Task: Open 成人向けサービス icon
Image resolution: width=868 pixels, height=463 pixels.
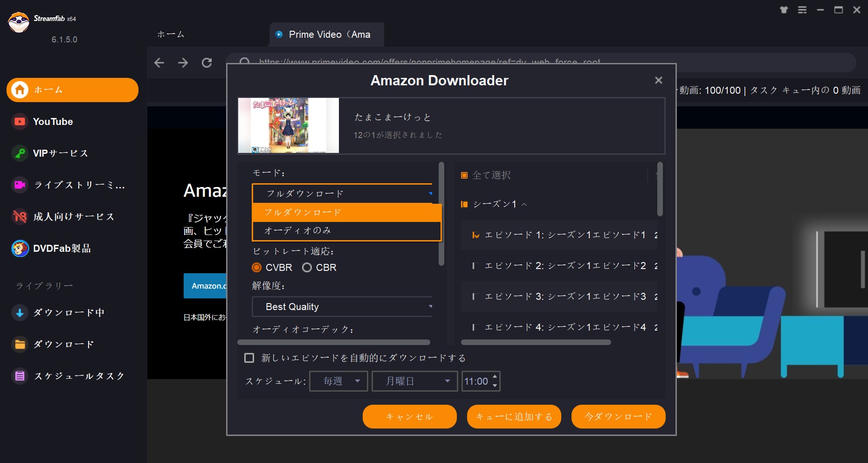Action: point(20,217)
